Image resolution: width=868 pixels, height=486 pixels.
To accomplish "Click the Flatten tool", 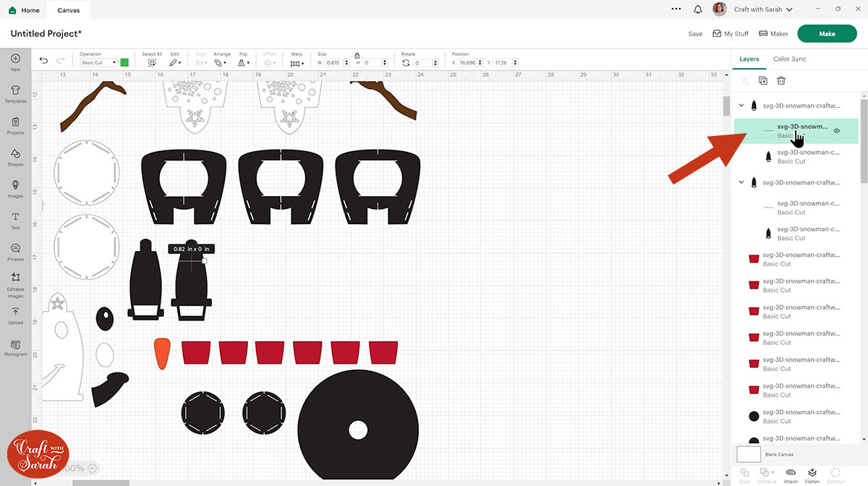I will point(812,474).
